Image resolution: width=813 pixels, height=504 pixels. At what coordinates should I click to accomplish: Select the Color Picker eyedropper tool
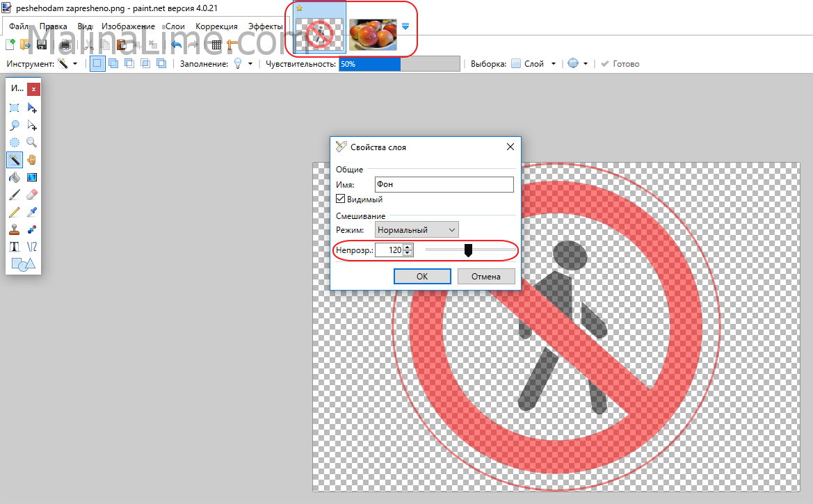tap(31, 212)
